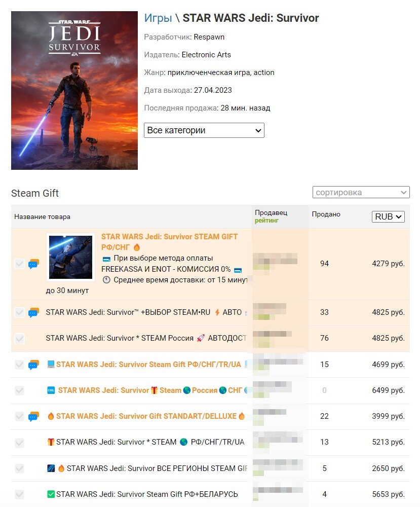The height and width of the screenshot is (507, 420).
Task: Open ВСЕ РЕГИОНЫ STEAM GIFT offer
Action: (x=157, y=468)
